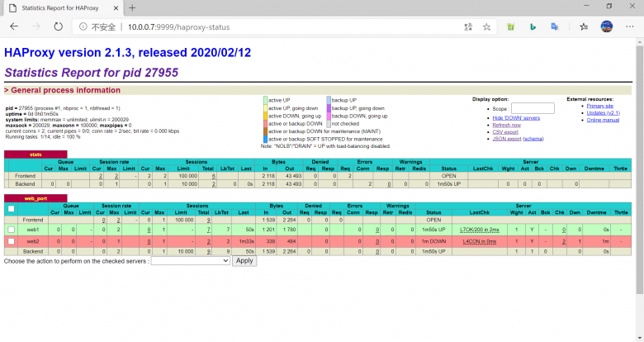Click the web_port proxy title label
644x342 pixels.
tap(36, 198)
